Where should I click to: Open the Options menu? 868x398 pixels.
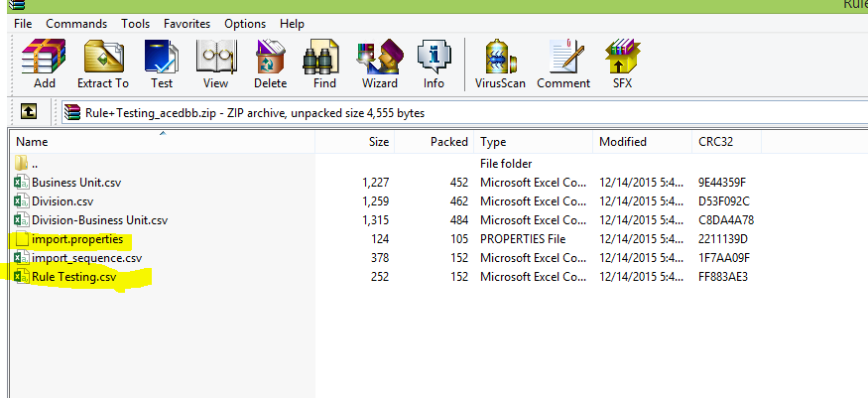pos(245,24)
